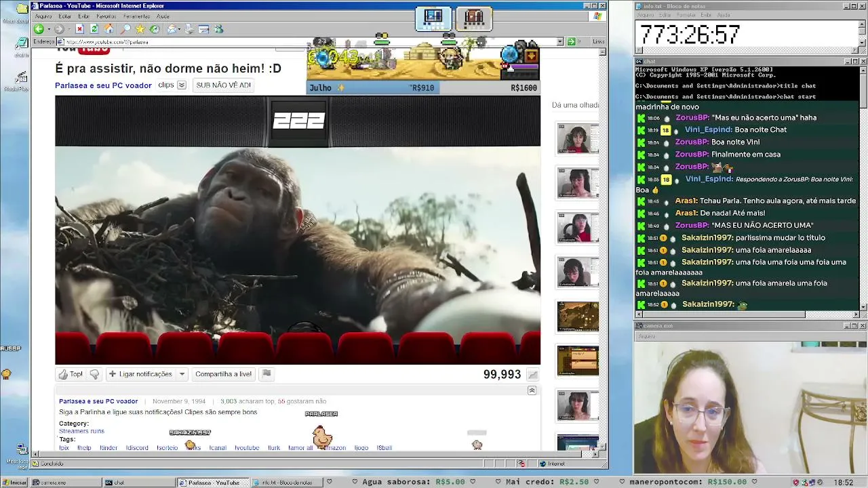Flag the video with the flag icon
Viewport: 868px width, 488px height.
(x=267, y=374)
